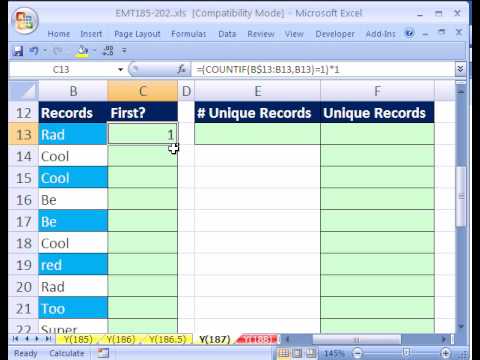Screen dimensions: 480x360
Task: Click the 145% zoom level button
Action: click(334, 353)
